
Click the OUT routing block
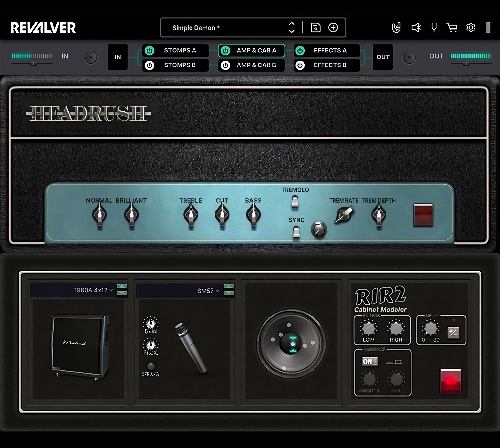[x=383, y=57]
